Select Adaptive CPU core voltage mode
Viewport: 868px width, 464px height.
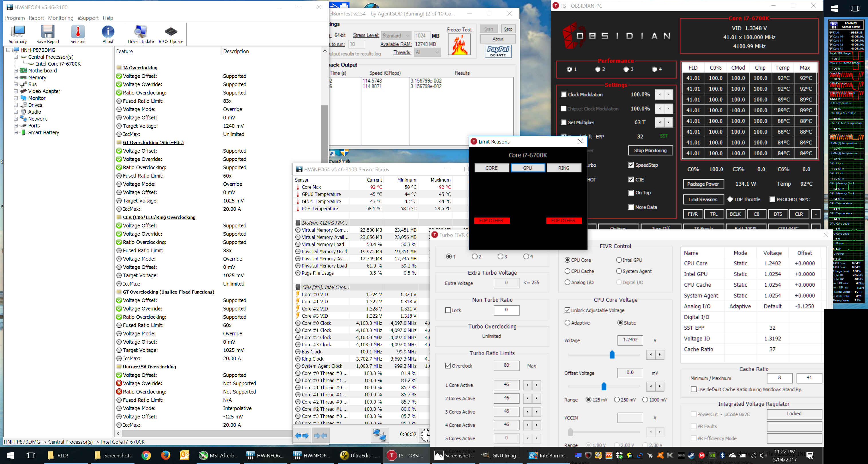click(568, 323)
